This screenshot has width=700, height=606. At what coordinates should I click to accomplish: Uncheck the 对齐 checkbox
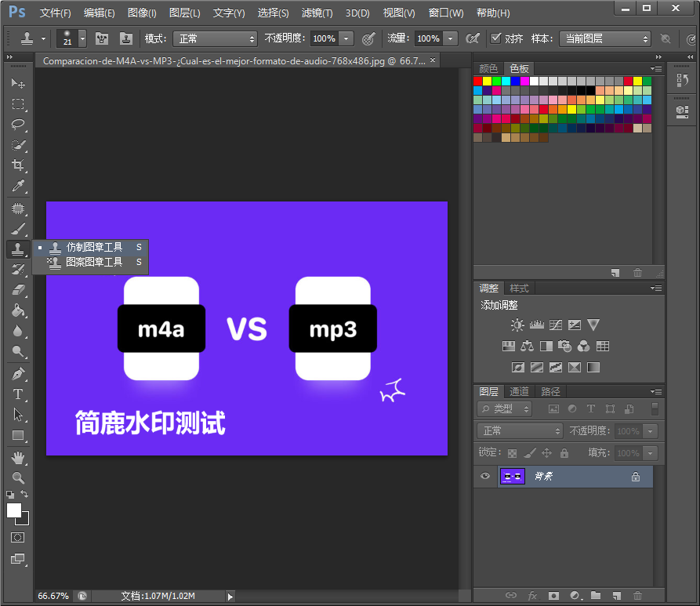[495, 38]
